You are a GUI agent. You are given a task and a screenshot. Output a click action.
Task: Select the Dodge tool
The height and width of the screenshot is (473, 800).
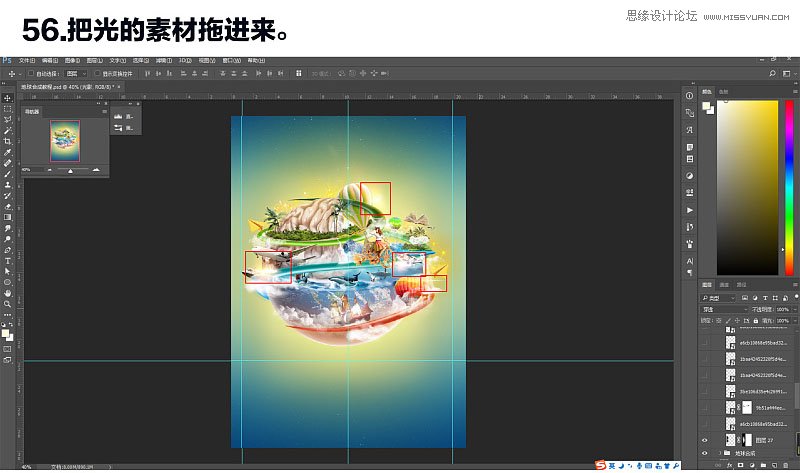tap(8, 239)
